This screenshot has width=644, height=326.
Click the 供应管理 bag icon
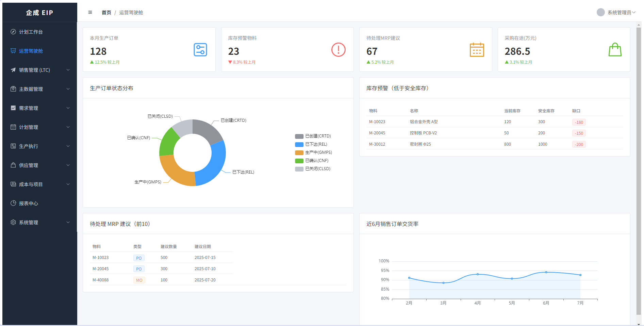pyautogui.click(x=13, y=165)
